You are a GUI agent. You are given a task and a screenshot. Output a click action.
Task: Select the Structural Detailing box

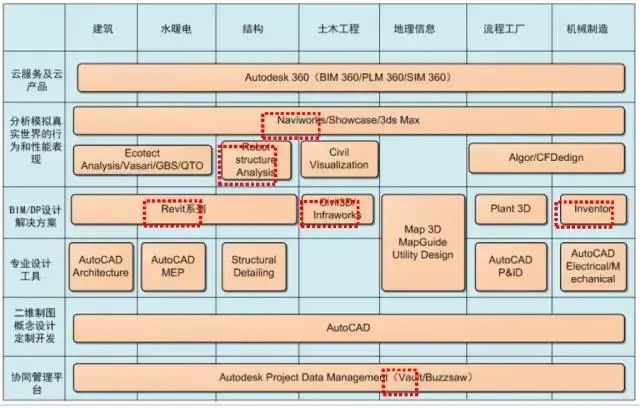(x=254, y=267)
